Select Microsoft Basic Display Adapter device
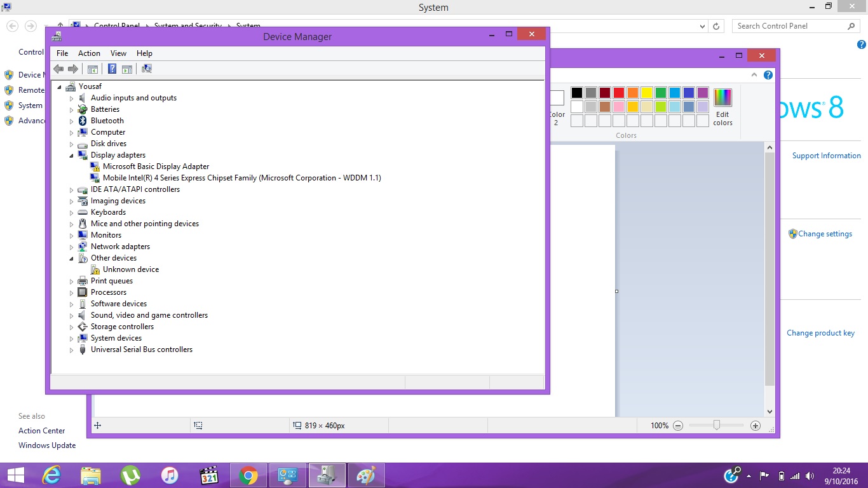868x488 pixels. pyautogui.click(x=156, y=166)
